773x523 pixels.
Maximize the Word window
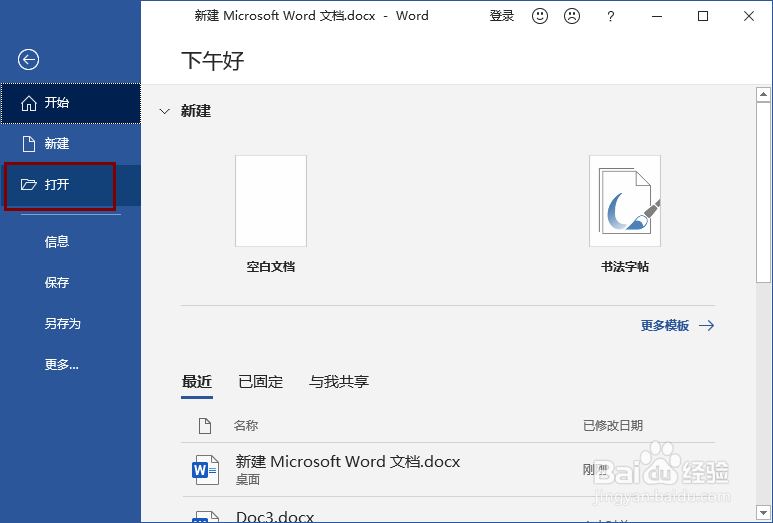coord(703,16)
